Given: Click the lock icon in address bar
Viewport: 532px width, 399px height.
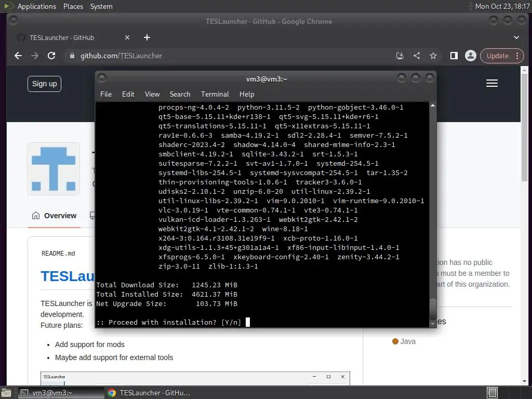Looking at the screenshot, I should pyautogui.click(x=72, y=56).
